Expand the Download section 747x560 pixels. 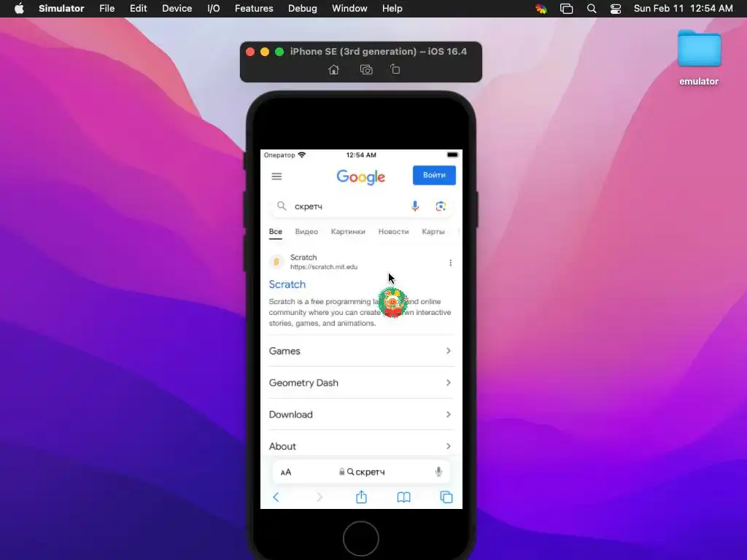point(360,414)
